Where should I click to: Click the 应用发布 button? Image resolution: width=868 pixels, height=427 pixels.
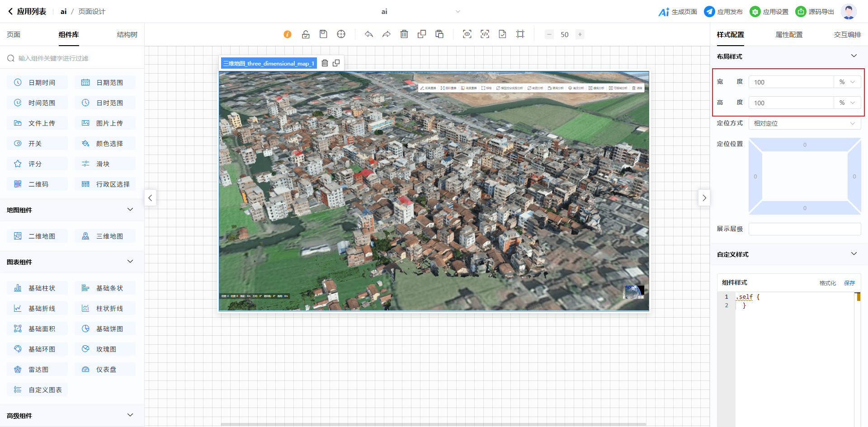[723, 12]
